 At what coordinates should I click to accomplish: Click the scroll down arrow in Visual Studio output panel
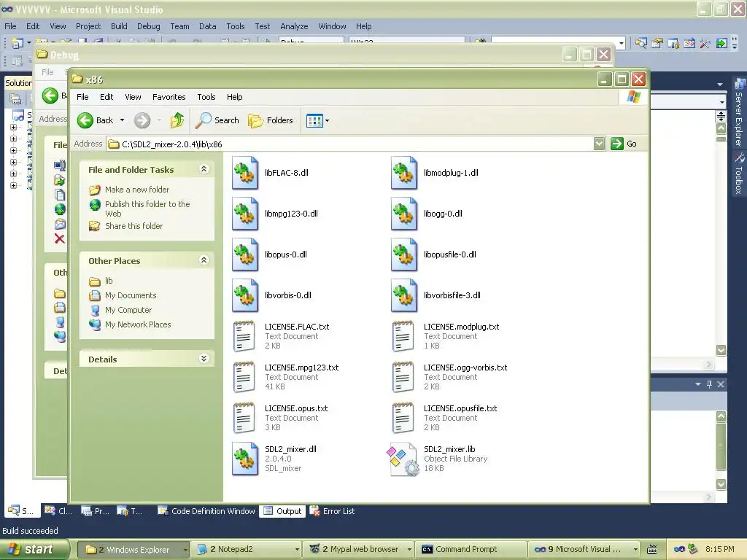coord(721,484)
